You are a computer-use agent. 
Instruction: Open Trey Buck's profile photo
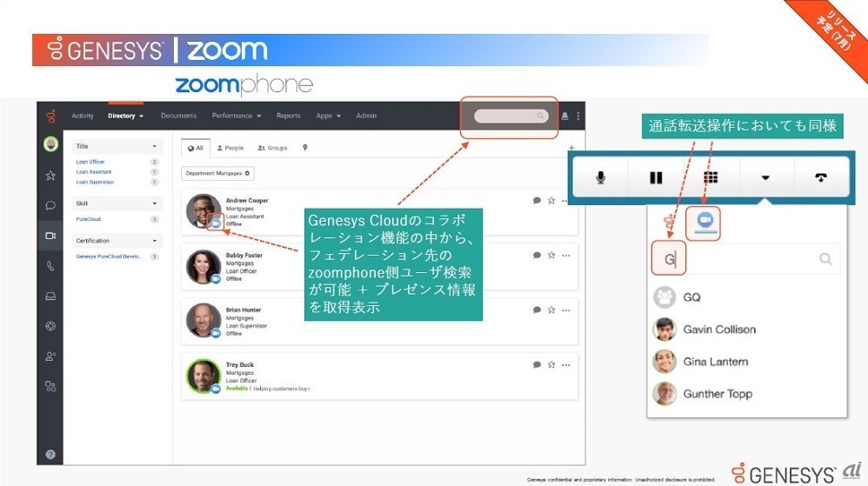coord(203,376)
